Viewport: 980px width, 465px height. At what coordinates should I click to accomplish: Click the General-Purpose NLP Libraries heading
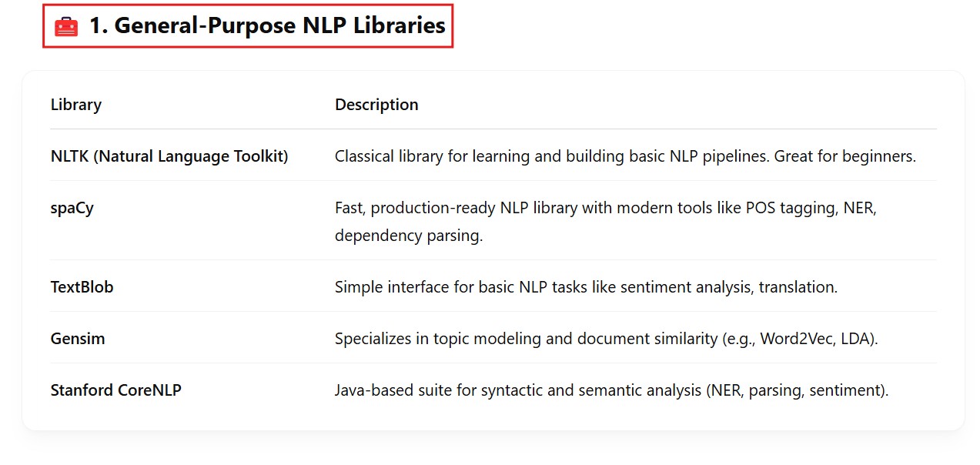(x=267, y=26)
